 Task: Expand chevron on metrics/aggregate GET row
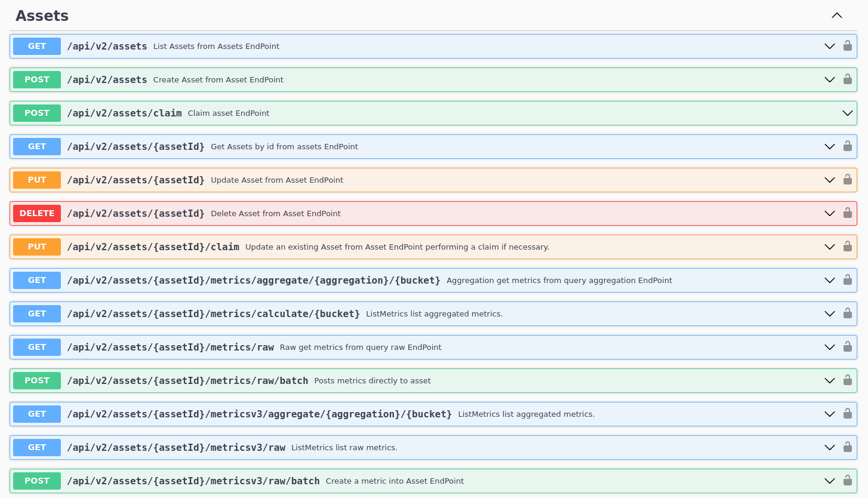[830, 280]
